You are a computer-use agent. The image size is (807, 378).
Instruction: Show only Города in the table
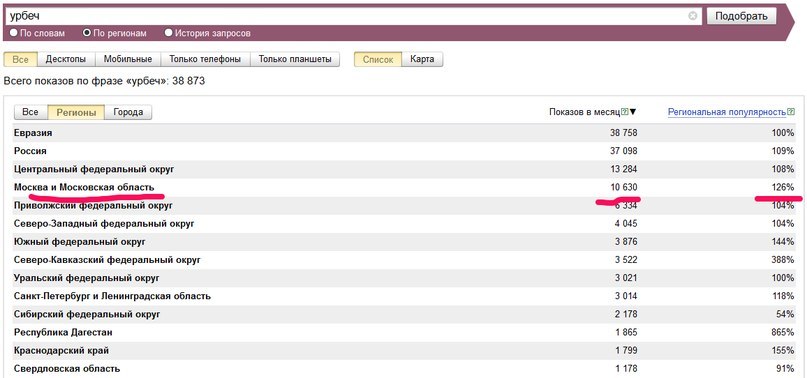[128, 112]
